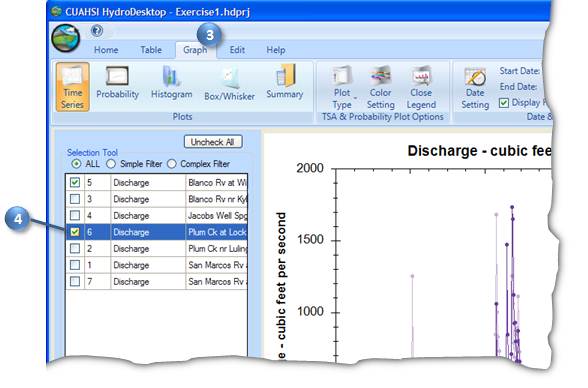Click the y-axis value 1500
The height and width of the screenshot is (388, 588).
pyautogui.click(x=310, y=239)
